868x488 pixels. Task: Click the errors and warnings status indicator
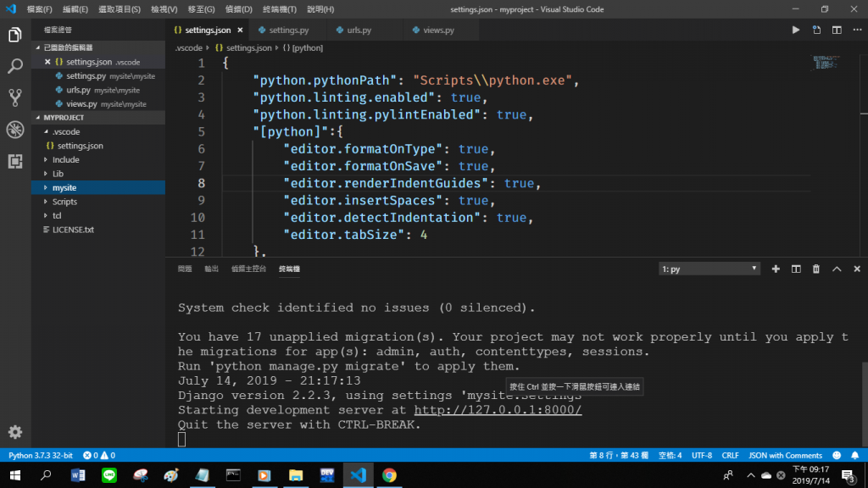click(x=99, y=455)
